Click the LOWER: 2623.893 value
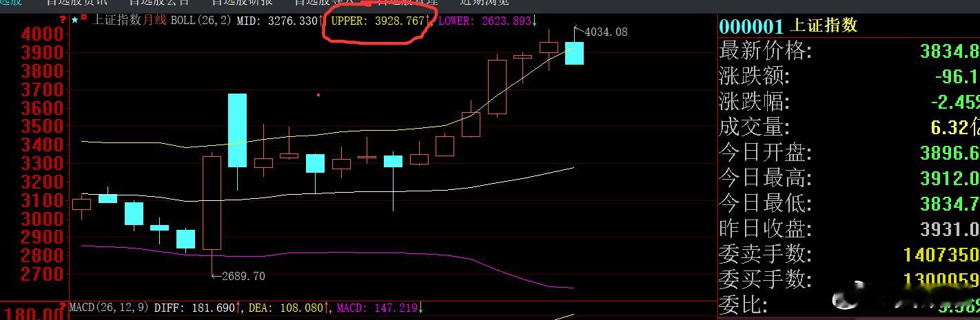Screen dimensions: 980x320 [x=484, y=21]
